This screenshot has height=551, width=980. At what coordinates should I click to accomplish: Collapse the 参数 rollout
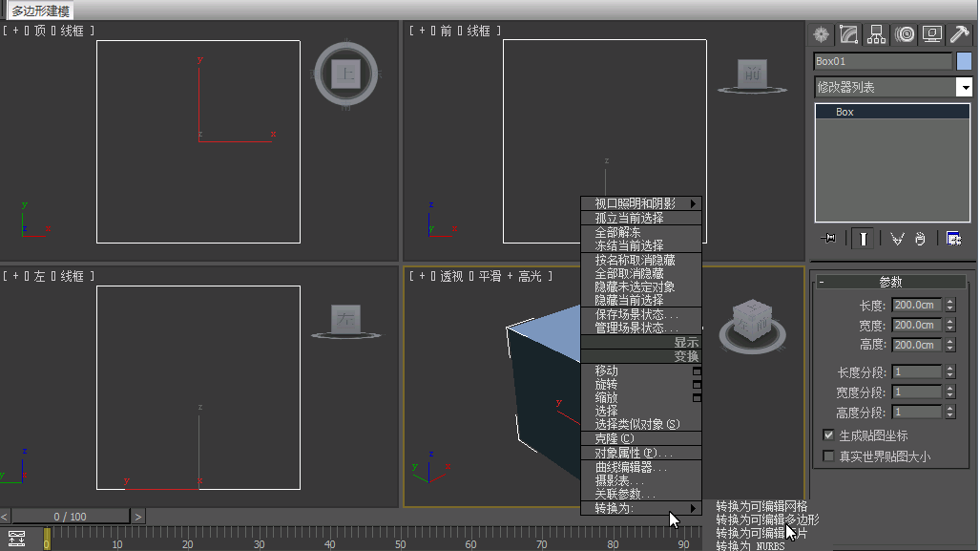890,282
